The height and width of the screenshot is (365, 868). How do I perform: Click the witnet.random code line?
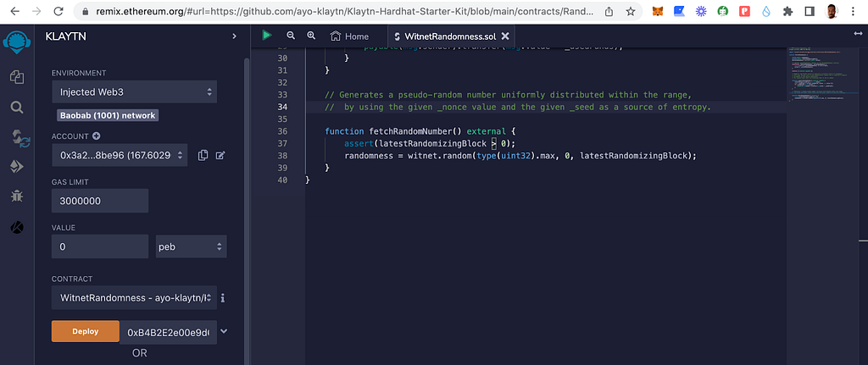pos(520,156)
